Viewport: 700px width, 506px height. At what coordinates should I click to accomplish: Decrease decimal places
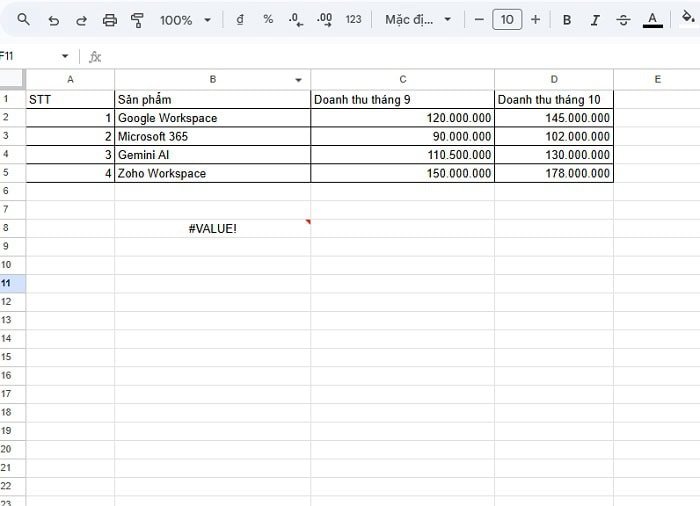(x=296, y=20)
